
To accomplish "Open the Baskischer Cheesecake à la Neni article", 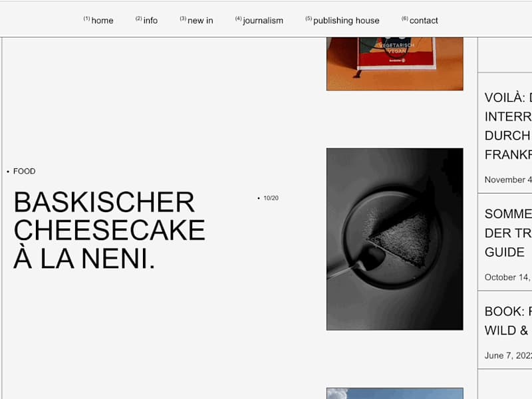I will click(x=109, y=230).
